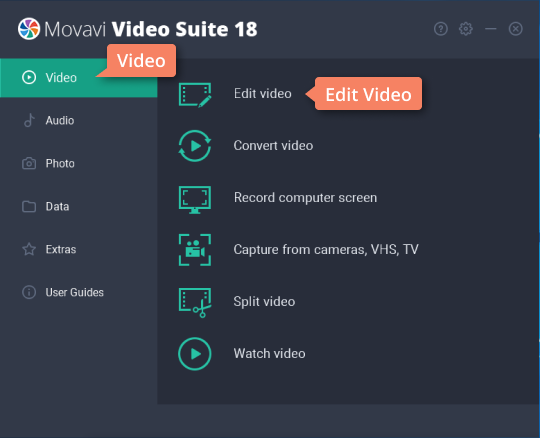Open Capture from cameras, VHS, TV
The image size is (540, 438).
(326, 250)
